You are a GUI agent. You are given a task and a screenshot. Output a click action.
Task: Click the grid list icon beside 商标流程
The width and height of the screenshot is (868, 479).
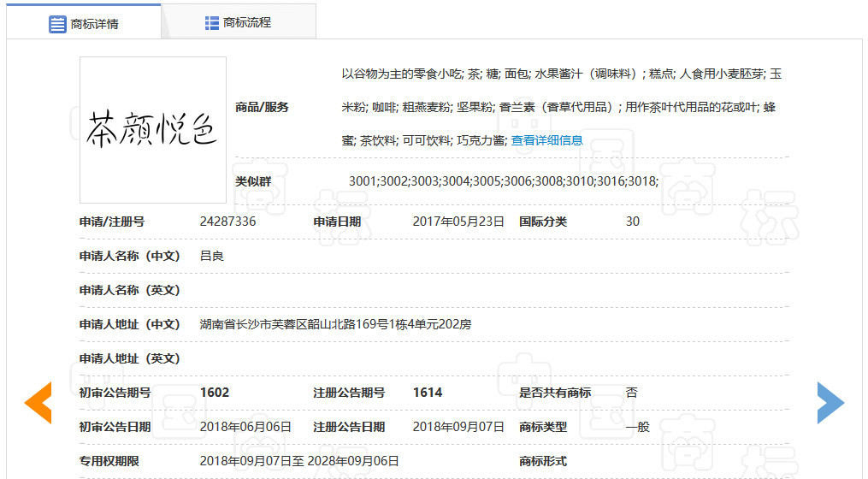211,23
